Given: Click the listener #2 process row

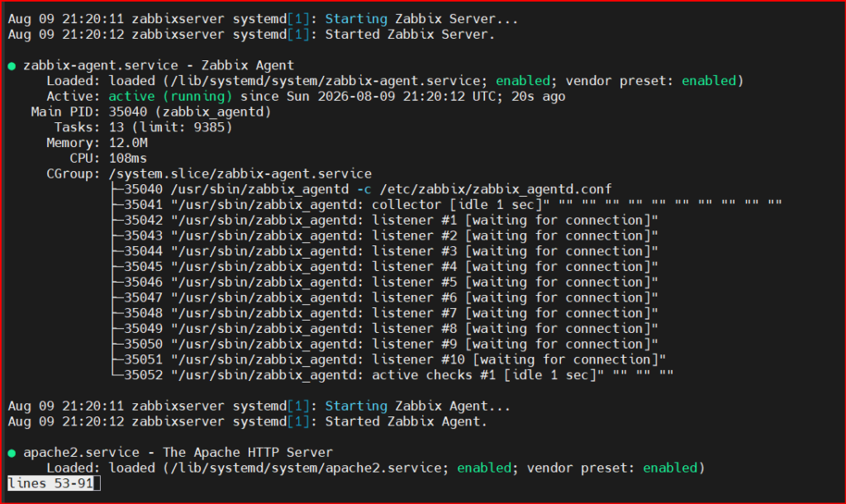Looking at the screenshot, I should point(385,235).
